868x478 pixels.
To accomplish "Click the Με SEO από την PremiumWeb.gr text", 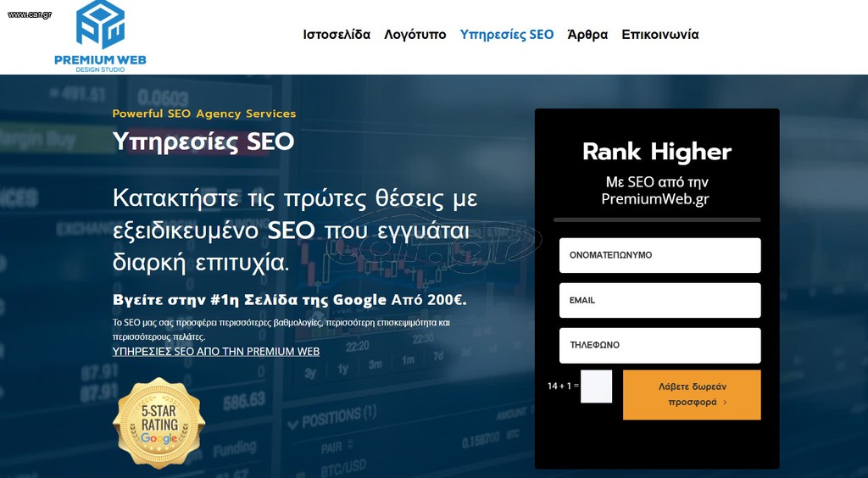I will [657, 191].
